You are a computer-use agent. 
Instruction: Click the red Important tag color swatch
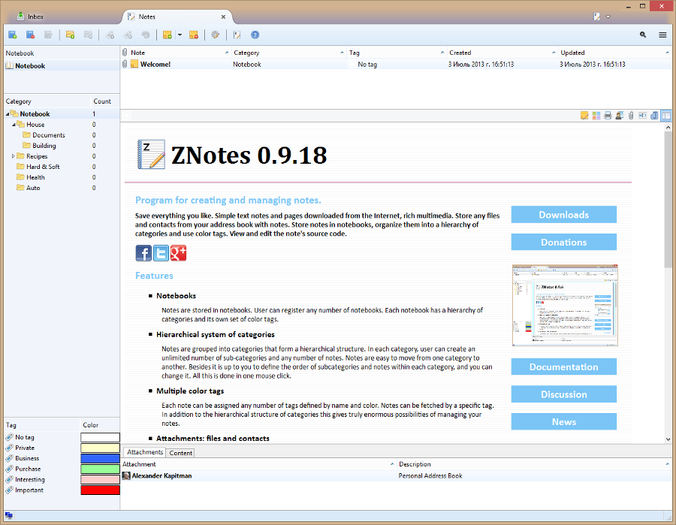click(x=100, y=490)
